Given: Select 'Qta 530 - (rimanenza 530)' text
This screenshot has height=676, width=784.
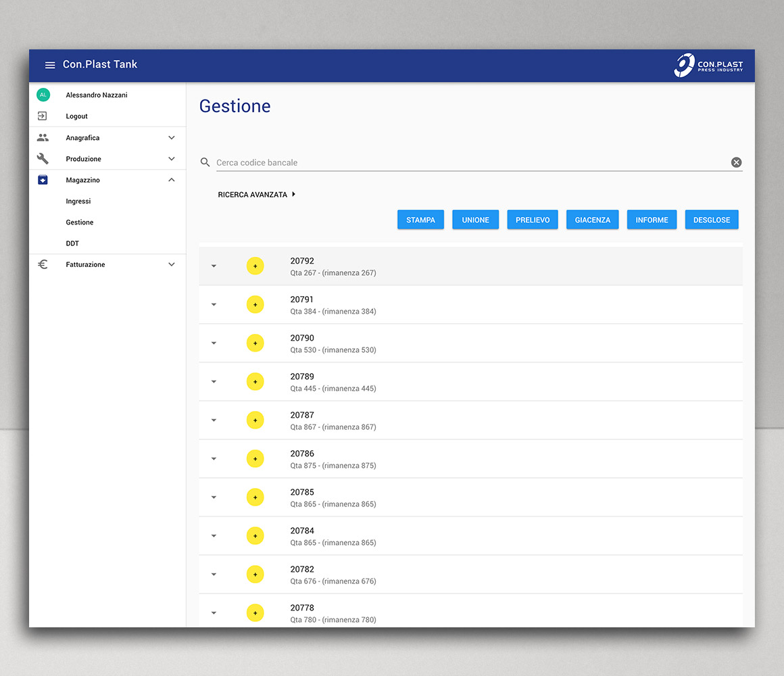Looking at the screenshot, I should (x=333, y=350).
